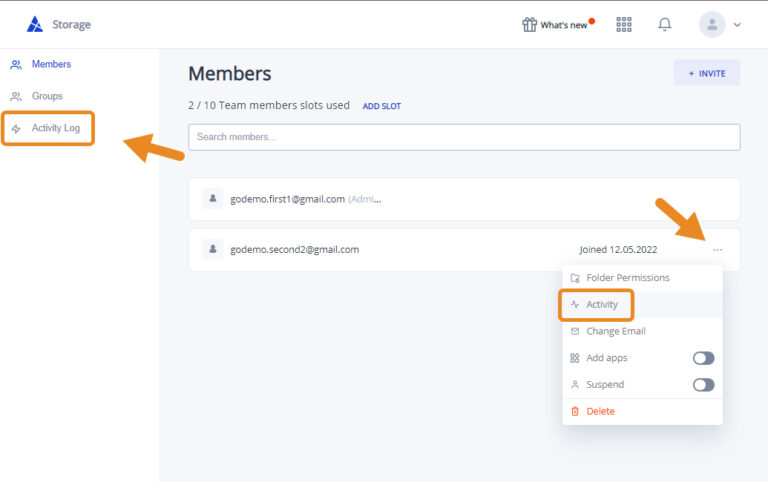Screen dimensions: 768x482
Task: Choose Folder Permissions from member menu
Action: tap(642, 278)
